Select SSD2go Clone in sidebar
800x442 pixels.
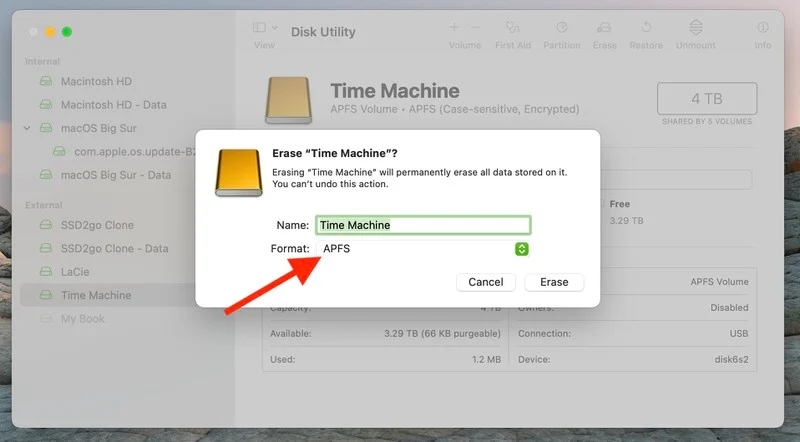point(97,225)
